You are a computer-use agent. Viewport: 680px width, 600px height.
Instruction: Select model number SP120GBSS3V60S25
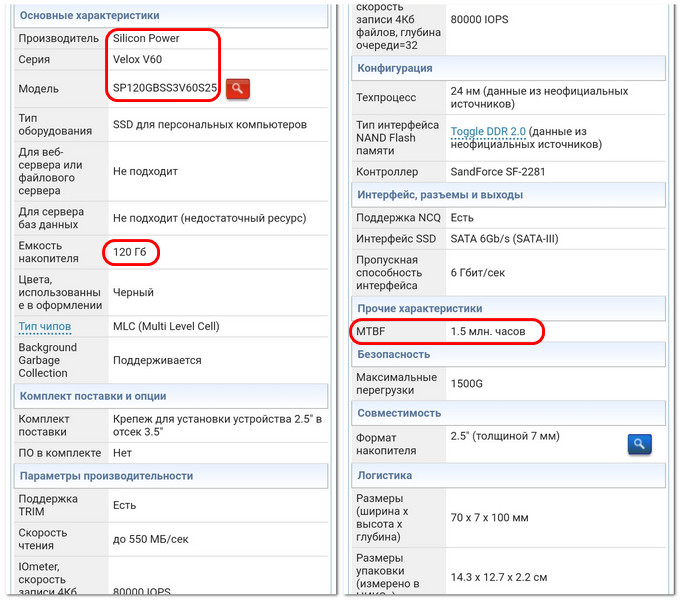165,88
